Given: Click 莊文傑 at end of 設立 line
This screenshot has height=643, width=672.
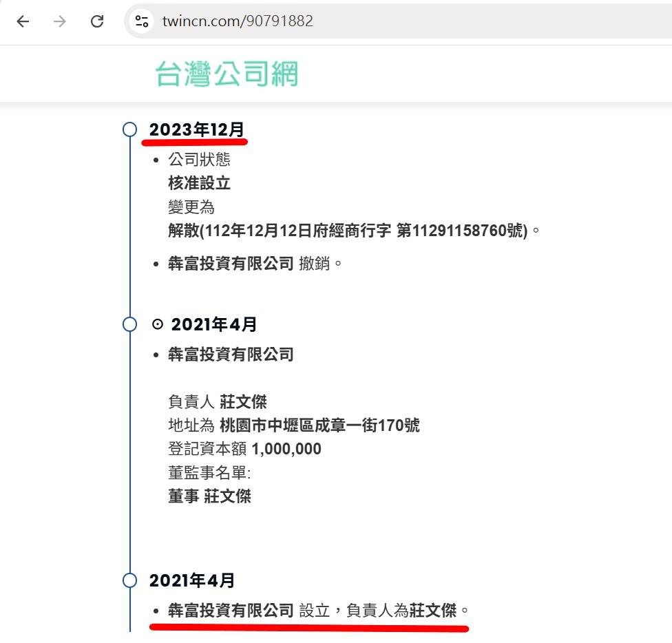Looking at the screenshot, I should (x=433, y=610).
